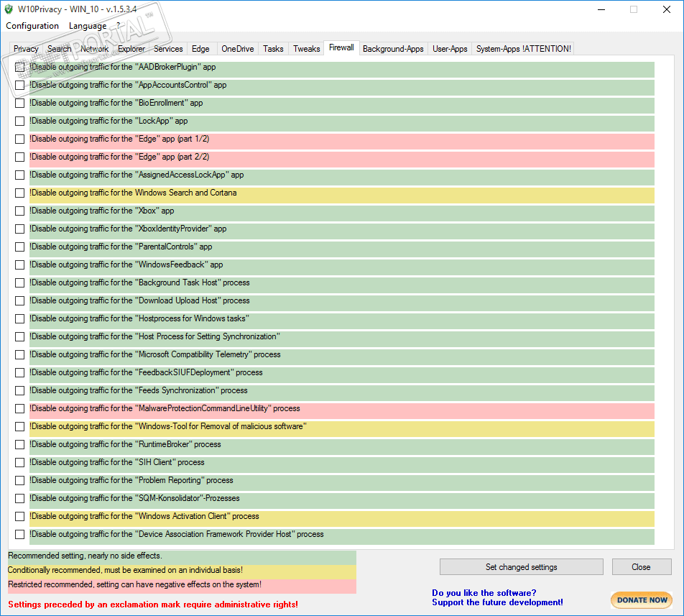Switch to the Services tab
684x616 pixels.
tap(168, 49)
